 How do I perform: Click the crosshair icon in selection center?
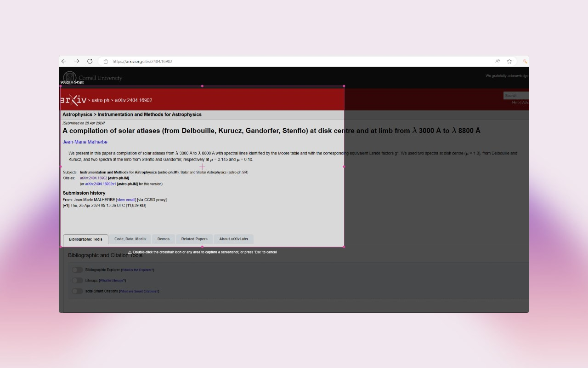tap(202, 167)
